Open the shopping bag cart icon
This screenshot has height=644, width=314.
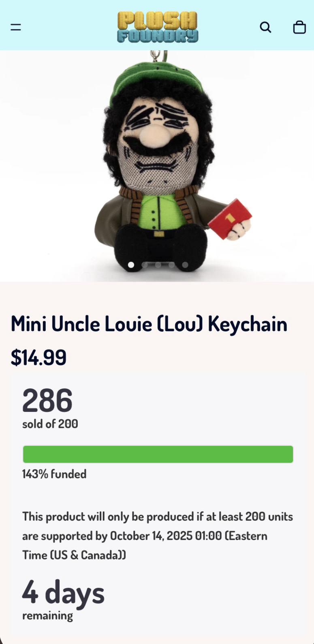[299, 27]
